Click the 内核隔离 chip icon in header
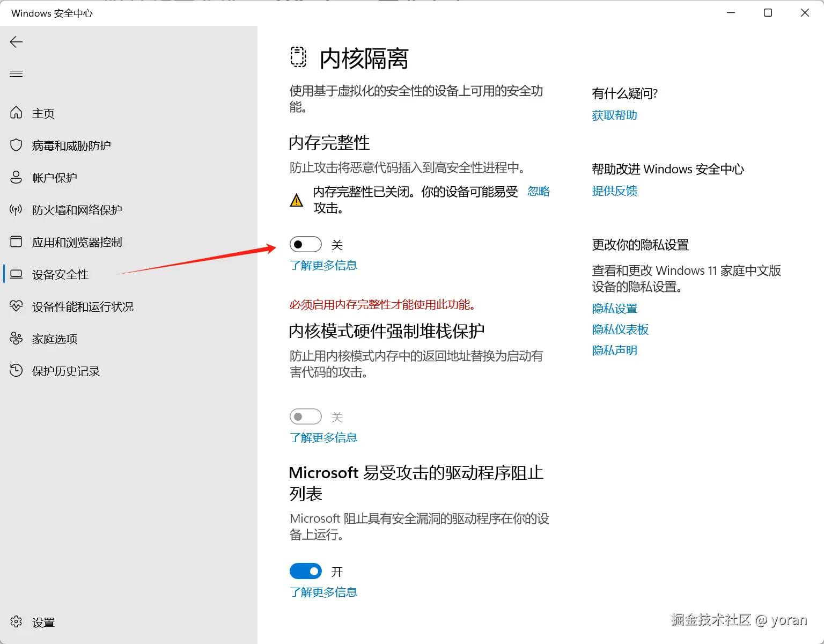The height and width of the screenshot is (644, 824). (x=298, y=57)
